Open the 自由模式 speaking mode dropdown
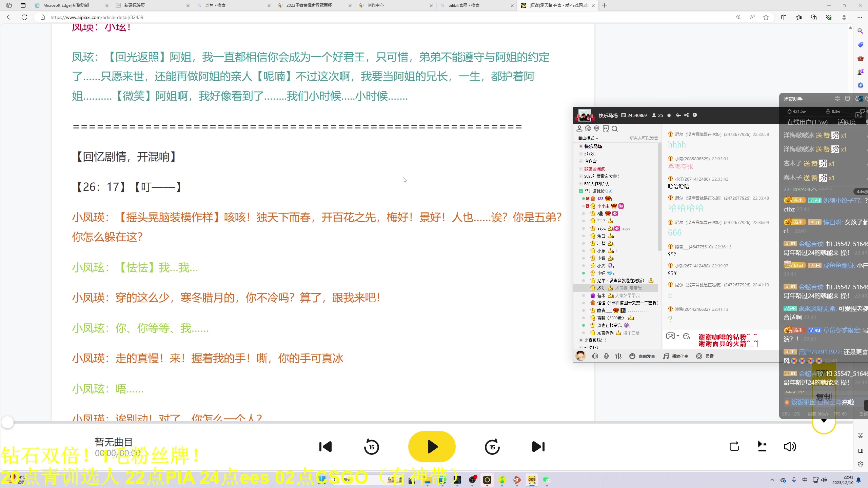Screen dimensions: 868x488 588,138
